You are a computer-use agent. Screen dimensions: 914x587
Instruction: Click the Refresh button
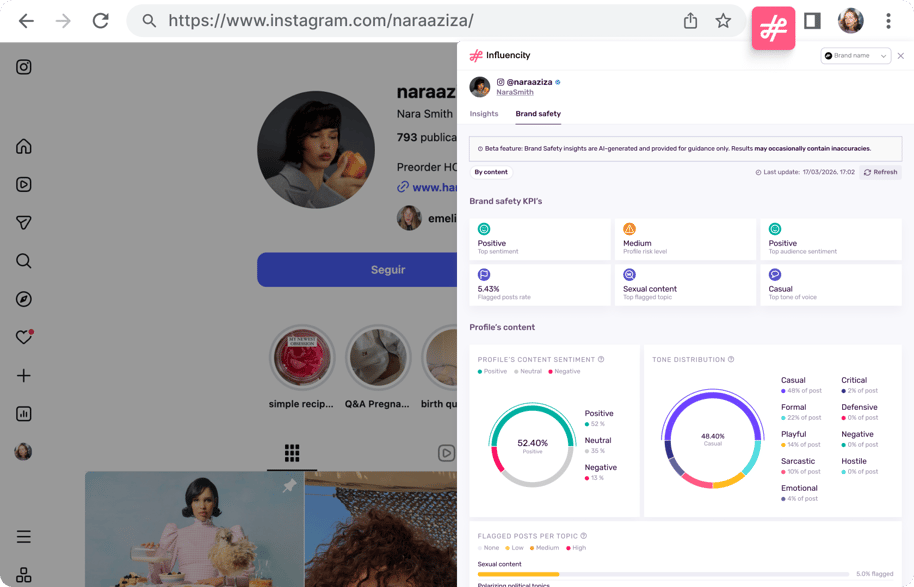tap(880, 172)
